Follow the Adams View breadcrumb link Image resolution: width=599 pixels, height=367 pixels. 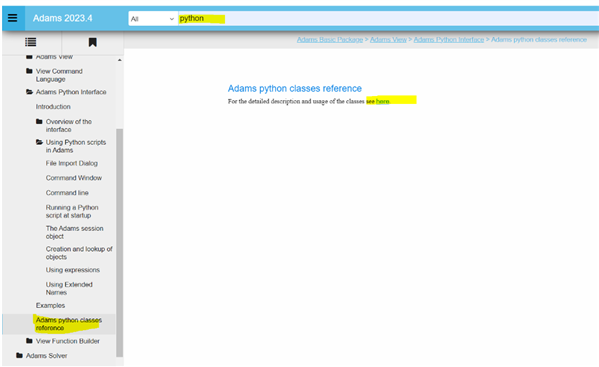pos(388,39)
